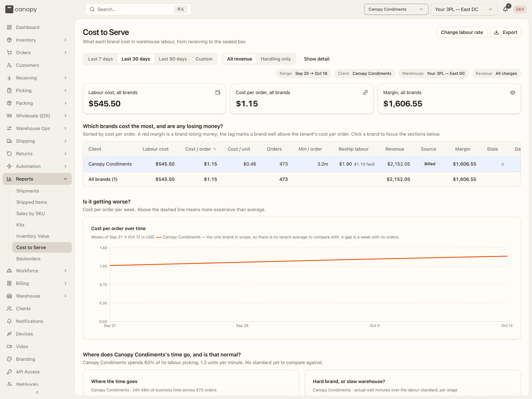Open Your 3PL — East DC warehouse dropdown
Image resolution: width=532 pixels, height=399 pixels.
pos(464,9)
